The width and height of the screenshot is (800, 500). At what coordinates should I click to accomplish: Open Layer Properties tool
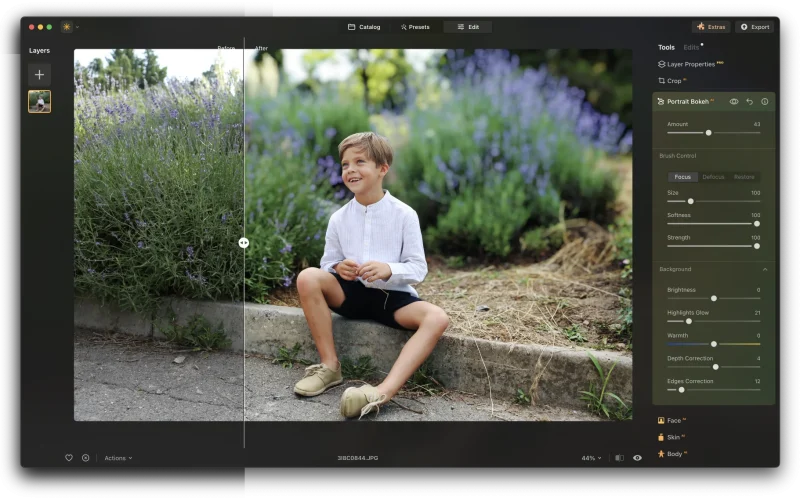[x=690, y=64]
